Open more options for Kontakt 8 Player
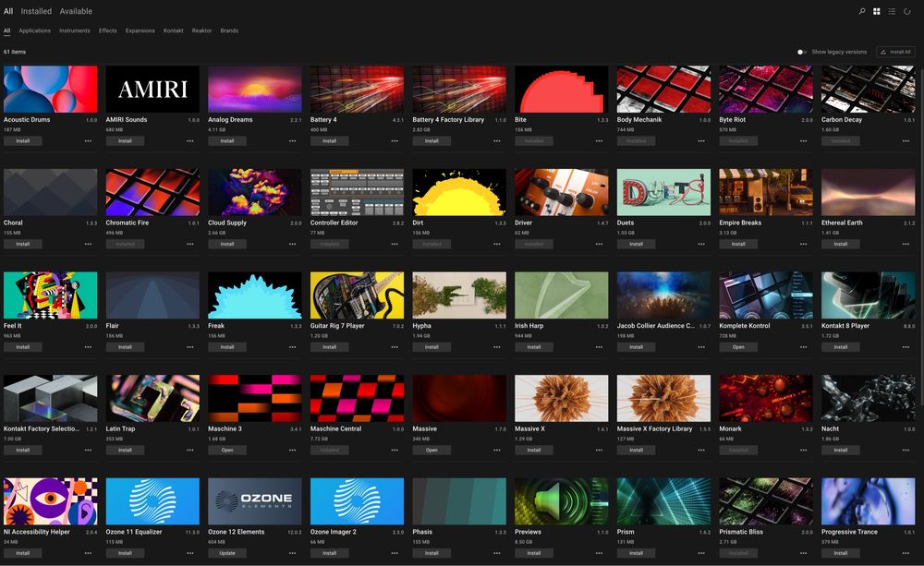924x566 pixels. pos(906,347)
